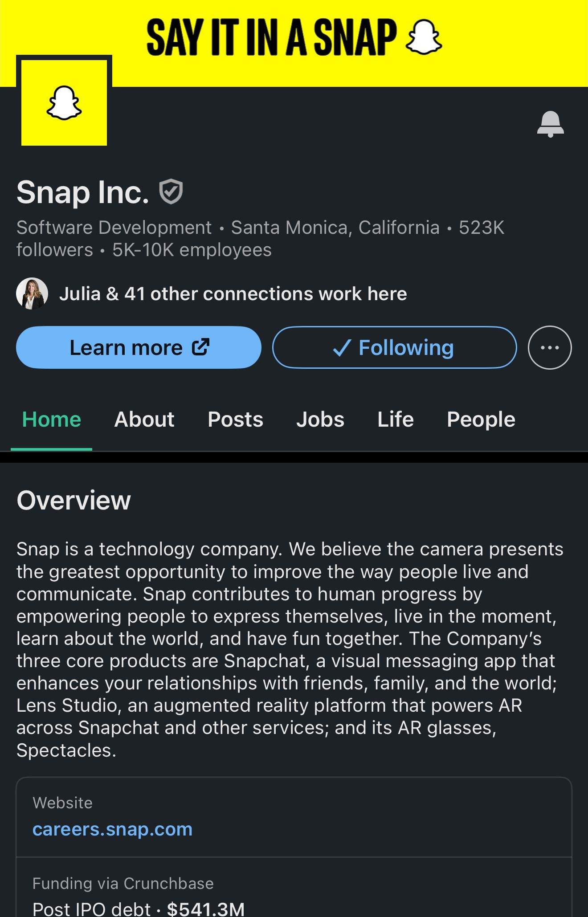Open the careers.snap.com website link

tap(112, 829)
